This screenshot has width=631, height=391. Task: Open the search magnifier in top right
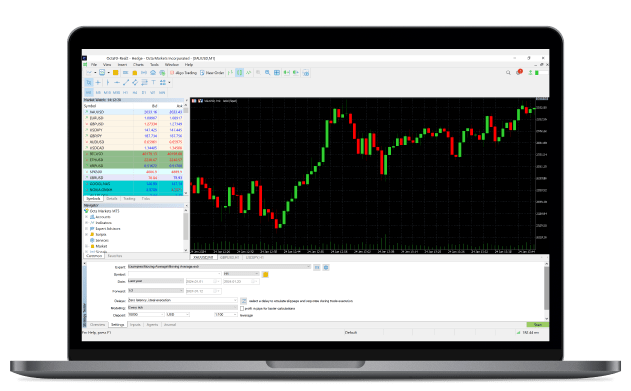(x=508, y=73)
